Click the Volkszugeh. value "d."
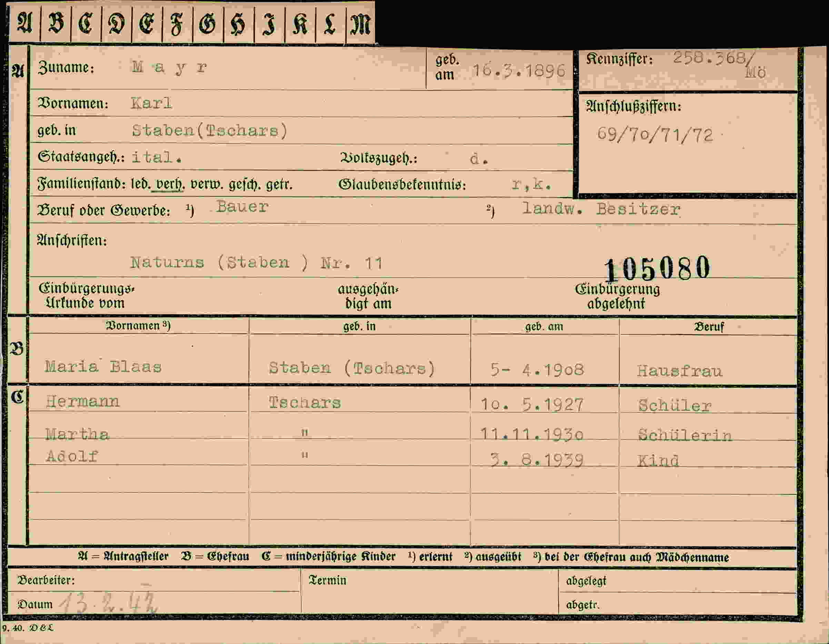This screenshot has height=644, width=829. 479,159
